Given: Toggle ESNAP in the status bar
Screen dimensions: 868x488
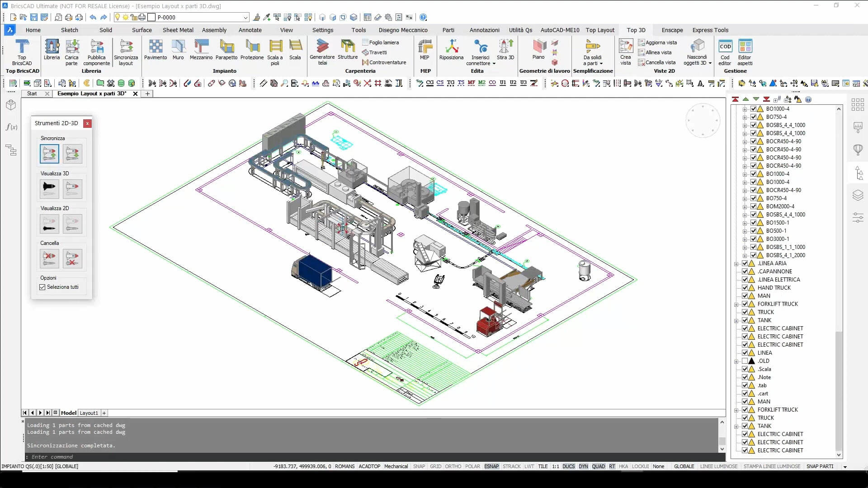Looking at the screenshot, I should coord(491,466).
